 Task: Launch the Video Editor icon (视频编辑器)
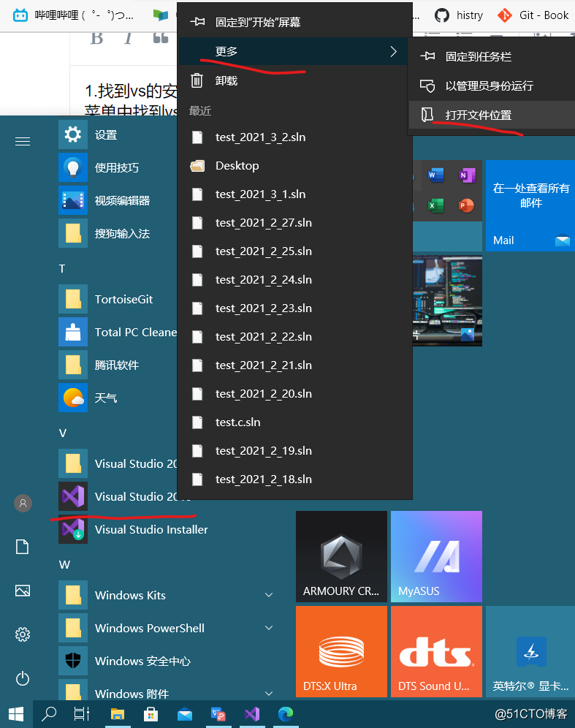point(73,200)
